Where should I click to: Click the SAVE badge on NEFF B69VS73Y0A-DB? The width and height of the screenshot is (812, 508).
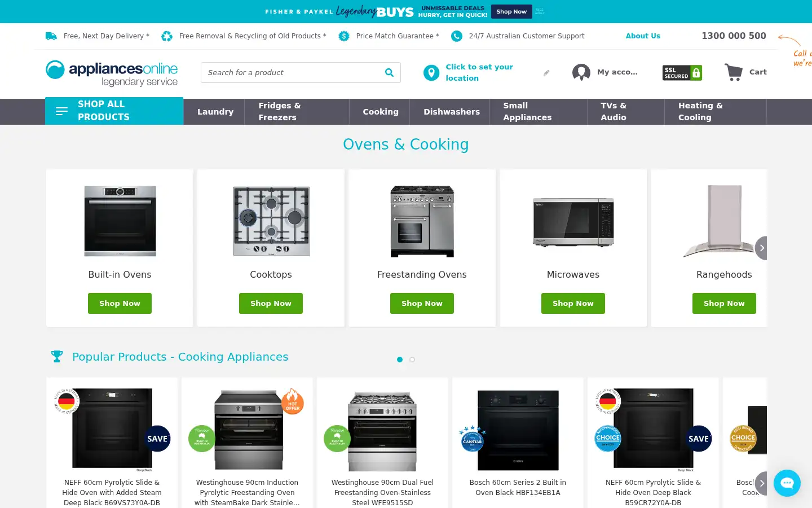pyautogui.click(x=157, y=439)
